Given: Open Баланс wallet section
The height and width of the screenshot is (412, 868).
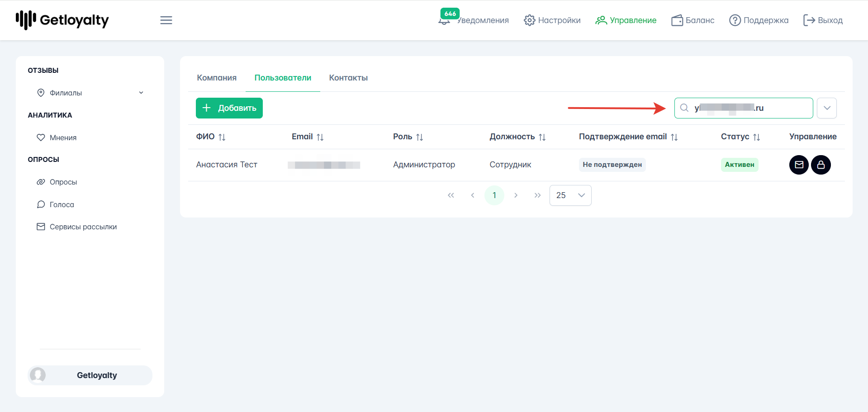Looking at the screenshot, I should pyautogui.click(x=693, y=20).
